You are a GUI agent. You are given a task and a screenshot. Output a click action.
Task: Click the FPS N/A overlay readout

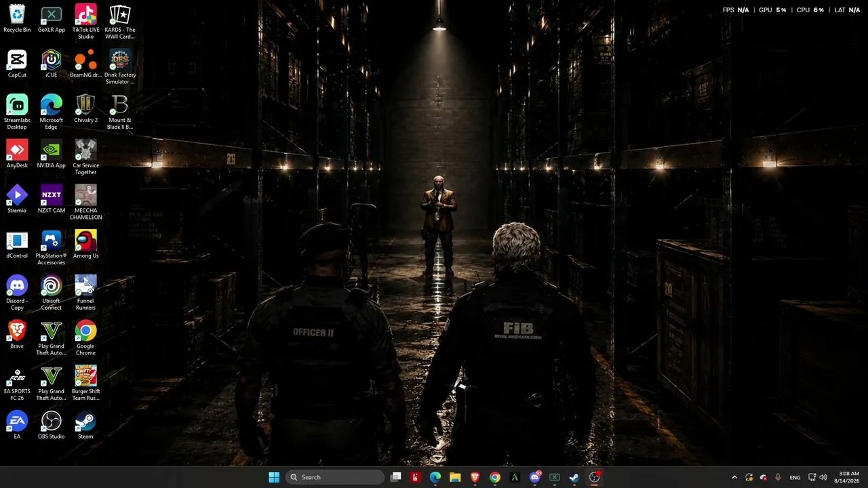tap(736, 10)
